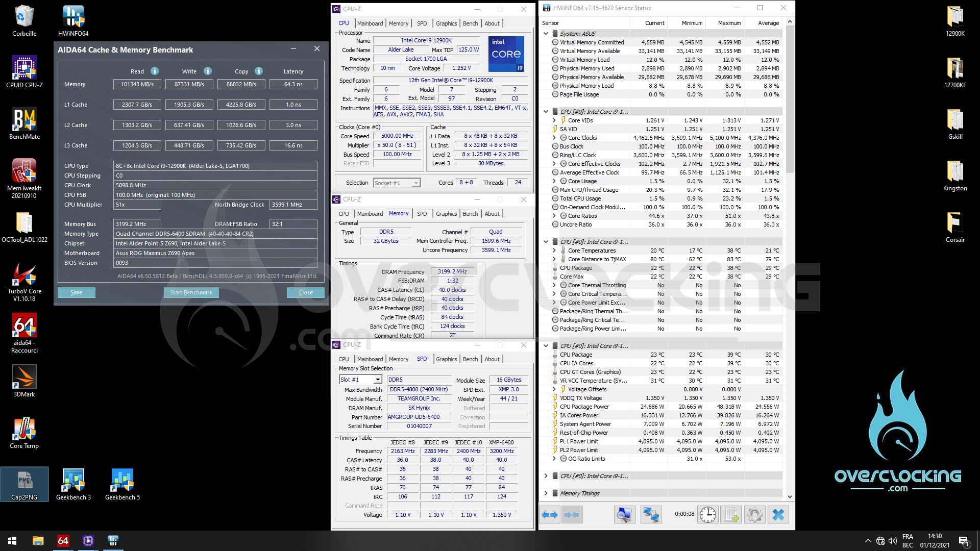Screen dimensions: 980x551
Task: Collapse the System: ASUS sensor group
Action: pos(546,34)
